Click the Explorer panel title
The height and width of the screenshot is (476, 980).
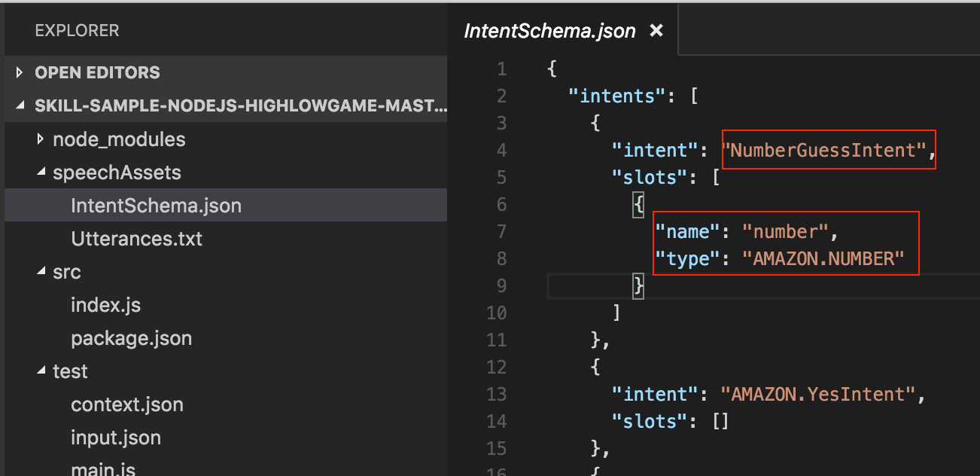[x=77, y=31]
